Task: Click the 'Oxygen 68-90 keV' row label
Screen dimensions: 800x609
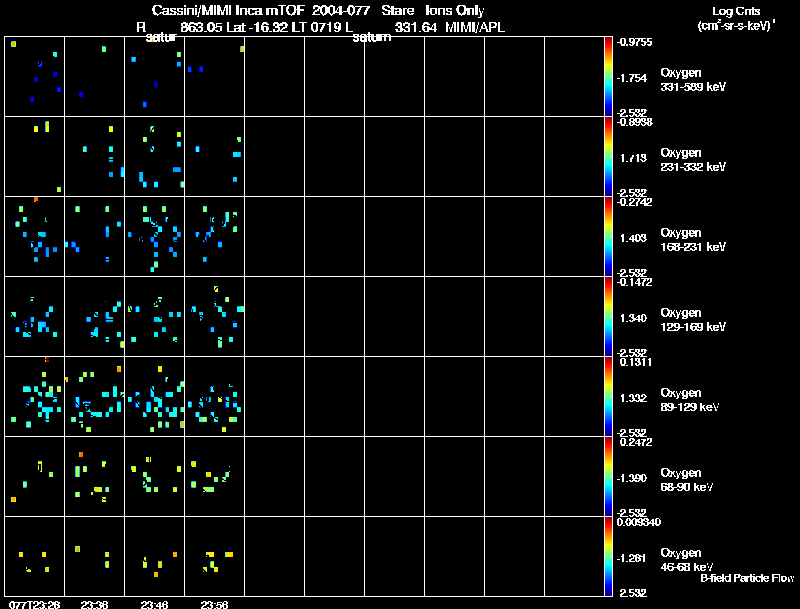Action: (x=687, y=480)
